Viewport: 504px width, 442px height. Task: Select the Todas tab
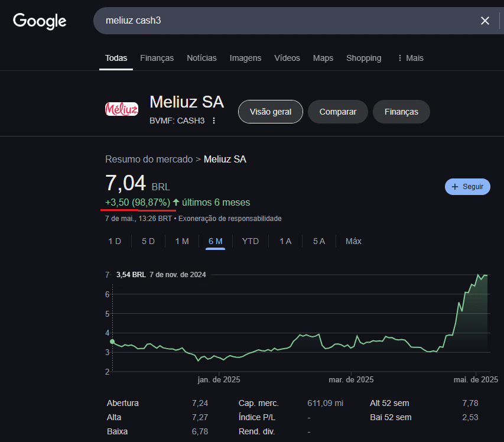click(x=116, y=58)
